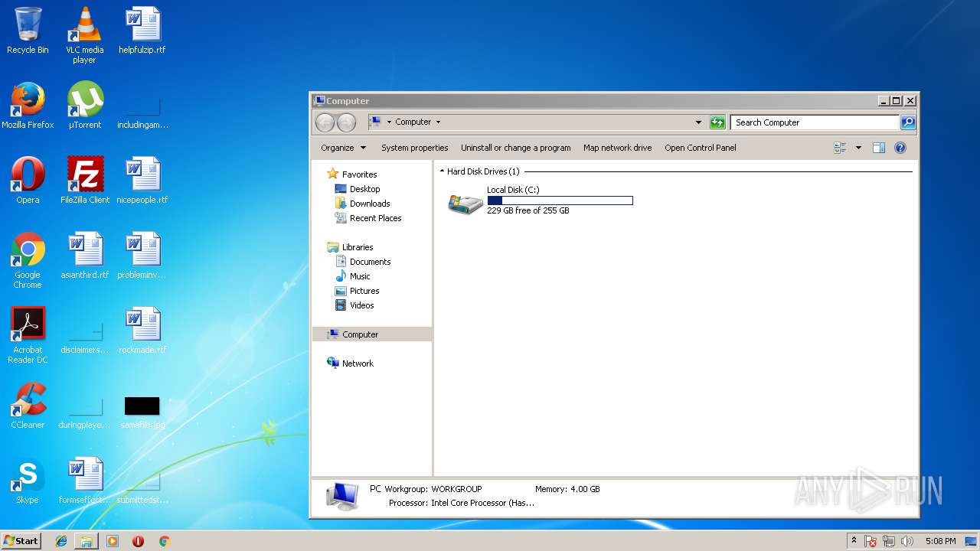Viewport: 980px width, 551px height.
Task: Expand the Computer breadcrumb arrow
Action: pyautogui.click(x=438, y=122)
